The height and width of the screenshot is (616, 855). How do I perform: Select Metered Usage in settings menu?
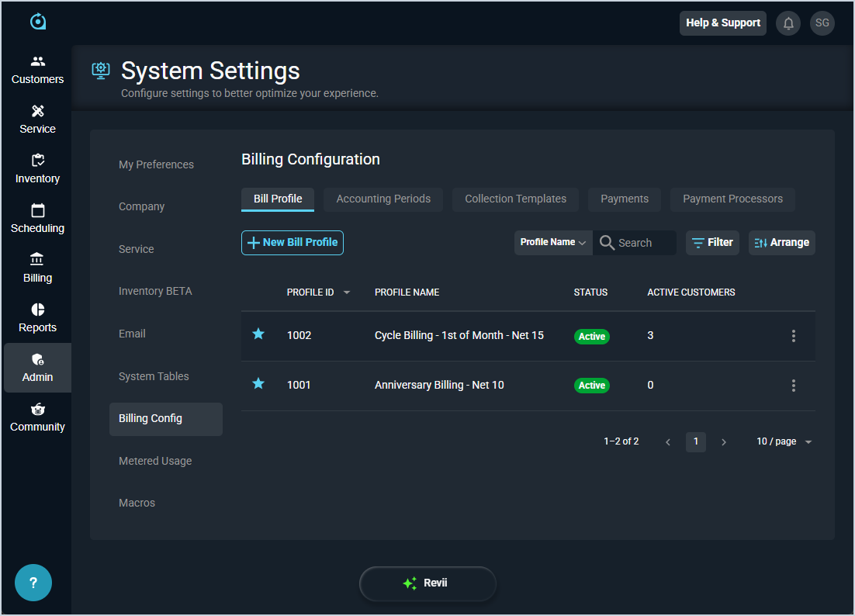click(155, 461)
